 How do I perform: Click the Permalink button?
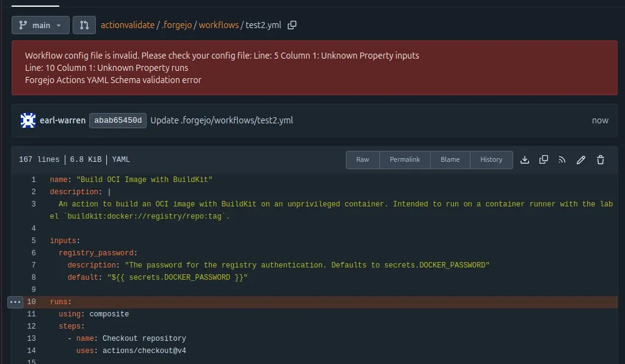(x=405, y=159)
